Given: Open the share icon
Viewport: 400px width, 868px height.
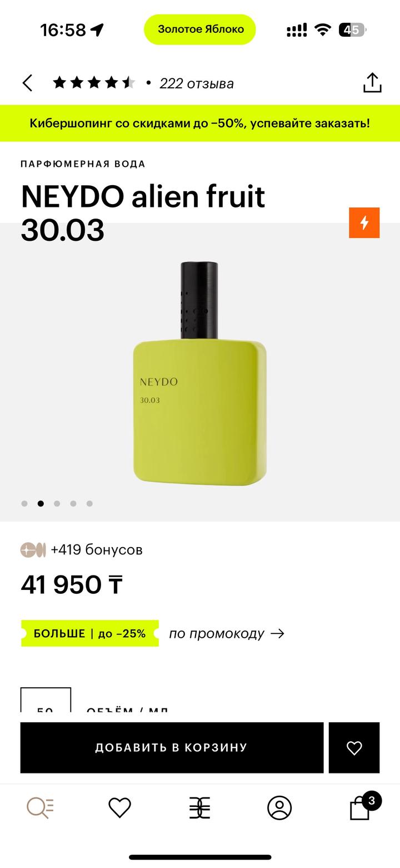Looking at the screenshot, I should [x=372, y=83].
